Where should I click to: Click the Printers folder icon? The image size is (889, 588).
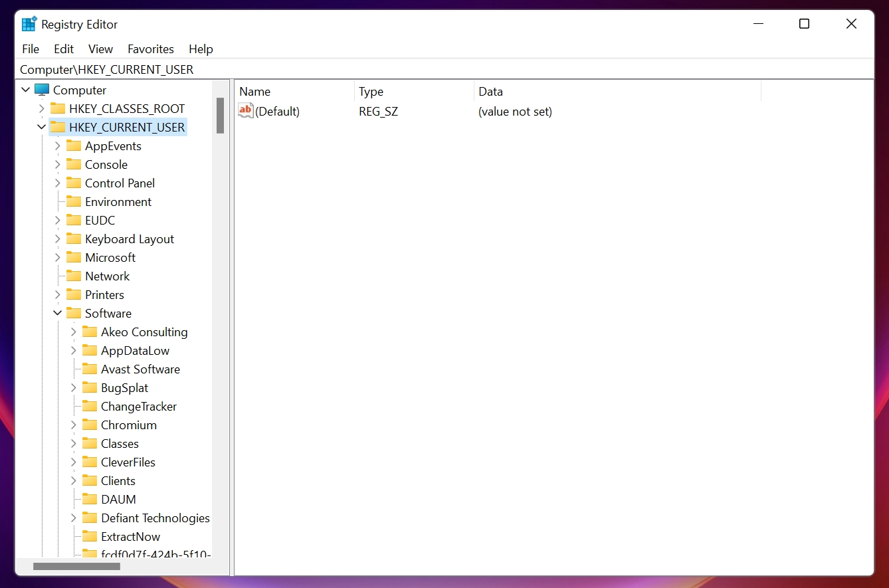pyautogui.click(x=74, y=294)
